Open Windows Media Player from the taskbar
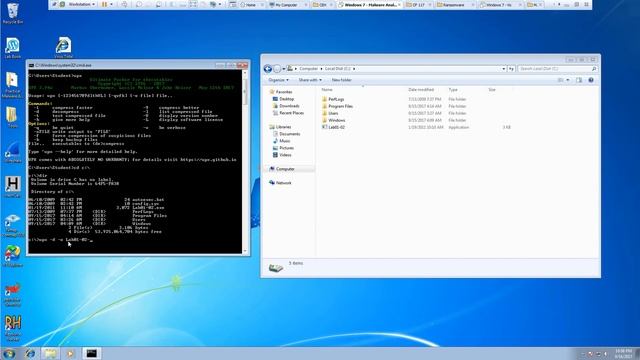640x360 pixels. [70, 353]
